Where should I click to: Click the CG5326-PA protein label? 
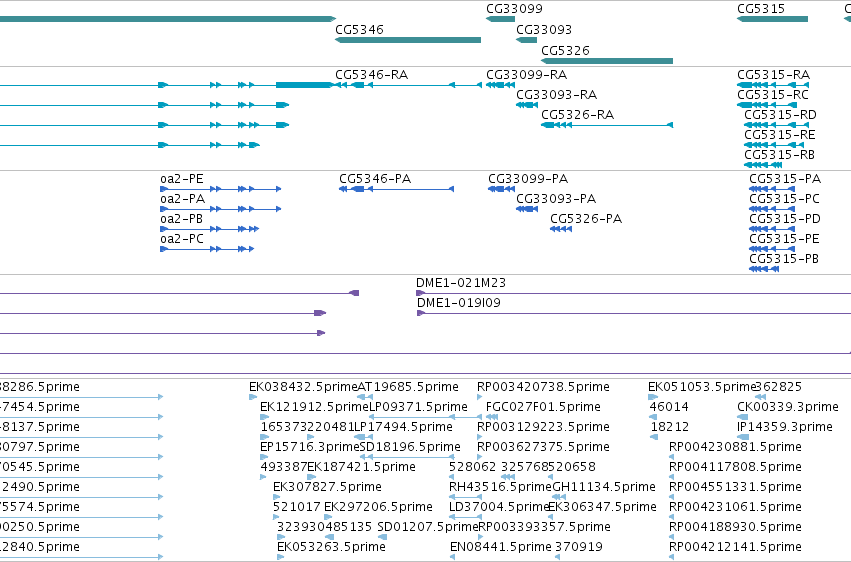(586, 219)
